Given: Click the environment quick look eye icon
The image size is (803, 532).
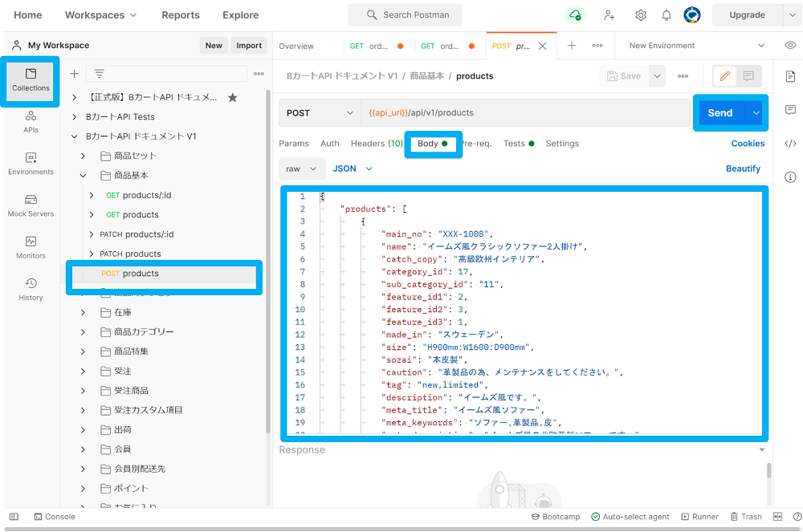Looking at the screenshot, I should 790,45.
